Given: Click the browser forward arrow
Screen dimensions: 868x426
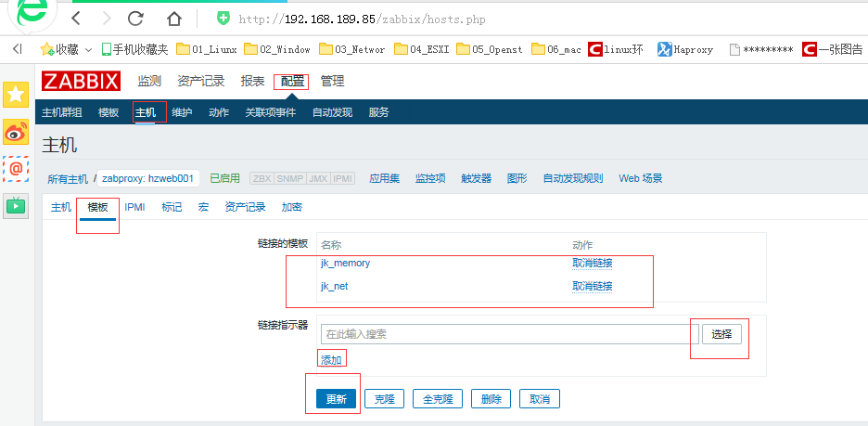Looking at the screenshot, I should [108, 19].
